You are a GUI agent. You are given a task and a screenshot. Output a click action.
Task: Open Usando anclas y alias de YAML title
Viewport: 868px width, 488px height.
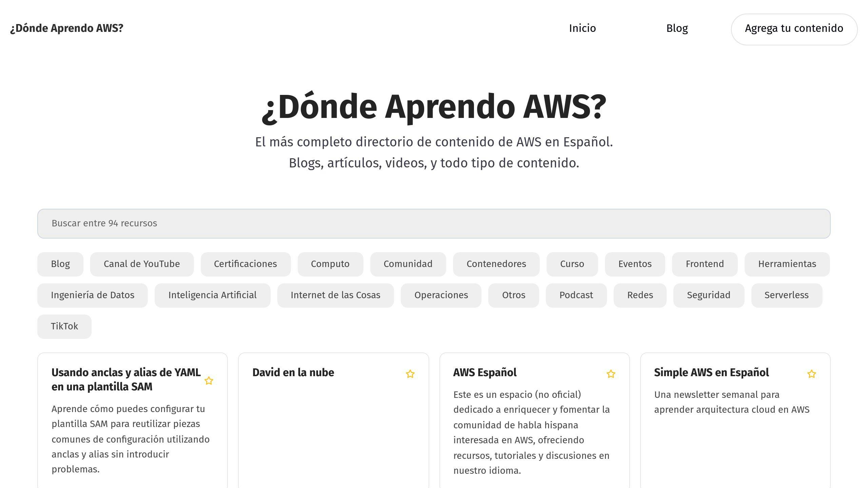[126, 380]
